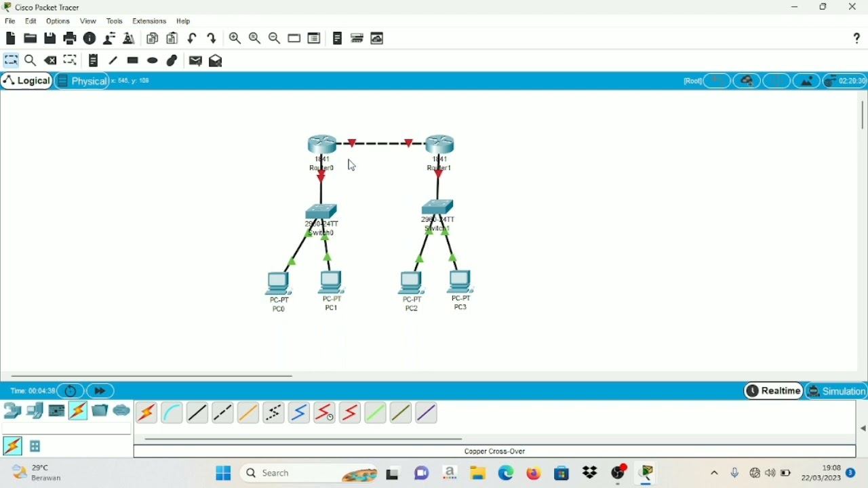The height and width of the screenshot is (488, 868).
Task: Open Network Information icon
Action: click(90, 39)
